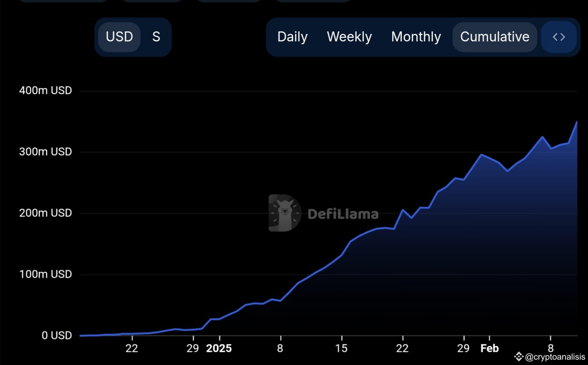Click the chart line's latest peak point
The image size is (588, 365).
point(577,122)
